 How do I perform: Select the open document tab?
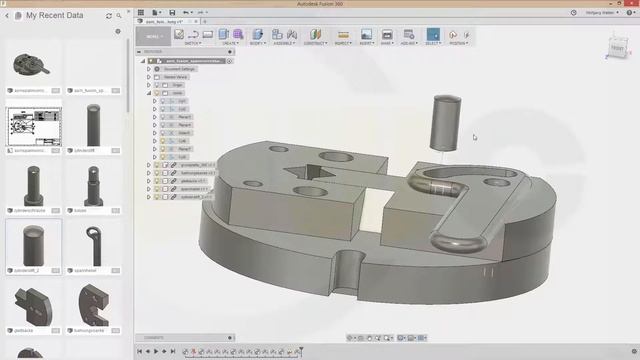[x=167, y=21]
